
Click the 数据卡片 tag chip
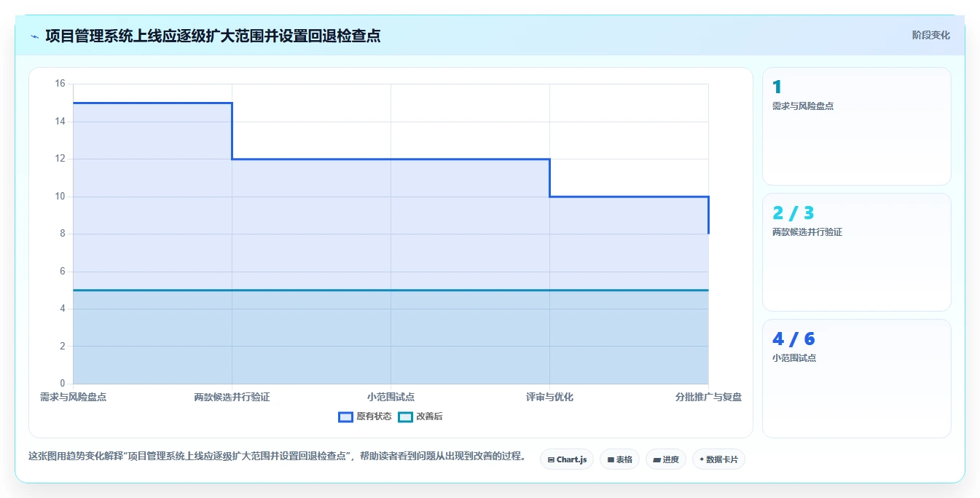(x=718, y=459)
